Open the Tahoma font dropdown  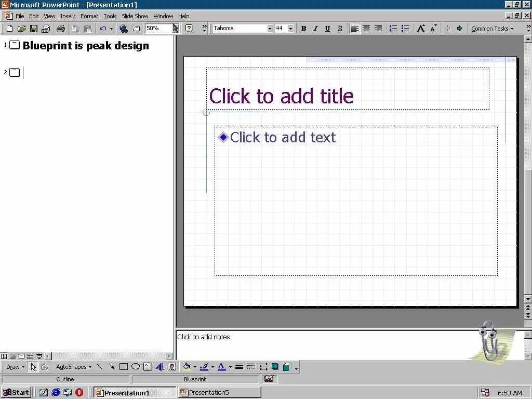coord(270,29)
